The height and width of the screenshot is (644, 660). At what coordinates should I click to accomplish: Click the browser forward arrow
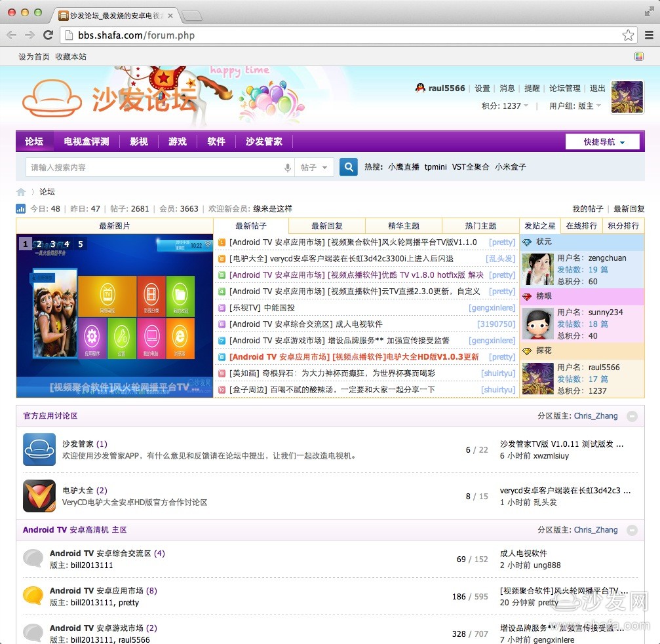29,35
